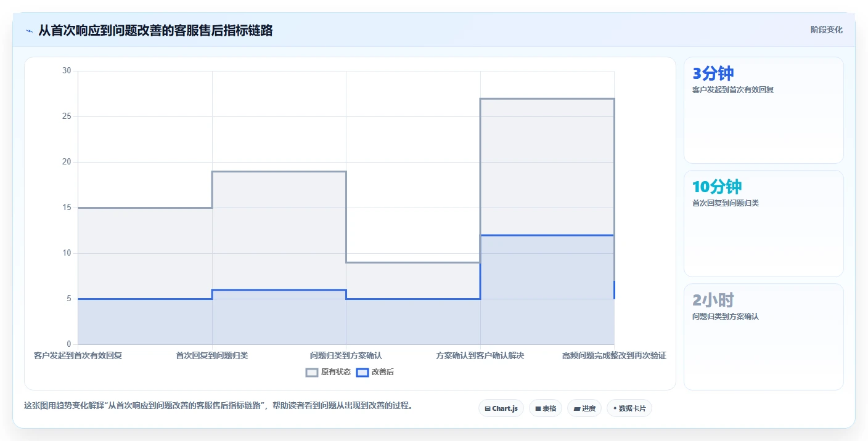Click the gray step line segment at 19
The image size is (868, 441).
point(279,171)
